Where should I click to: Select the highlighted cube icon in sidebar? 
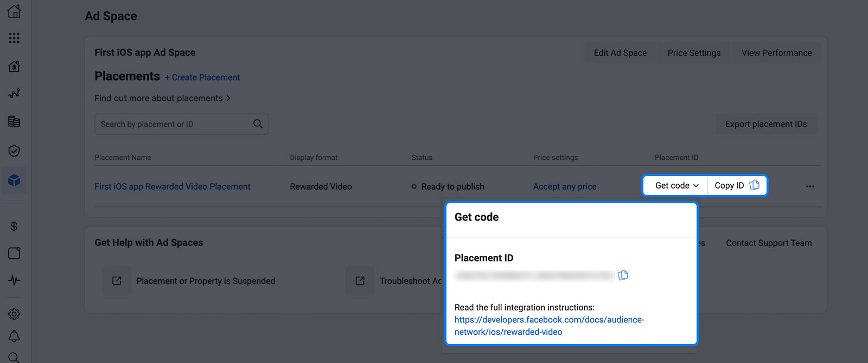pos(14,180)
